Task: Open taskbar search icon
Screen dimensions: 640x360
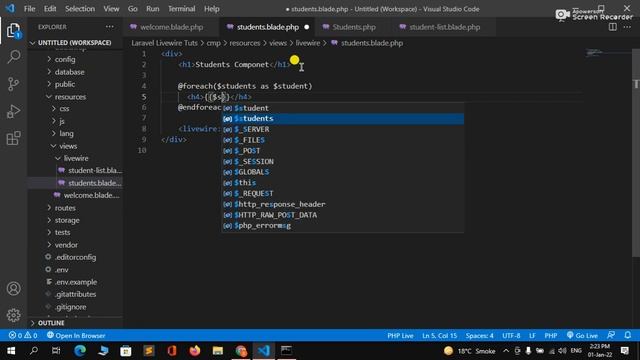Action: 34,351
